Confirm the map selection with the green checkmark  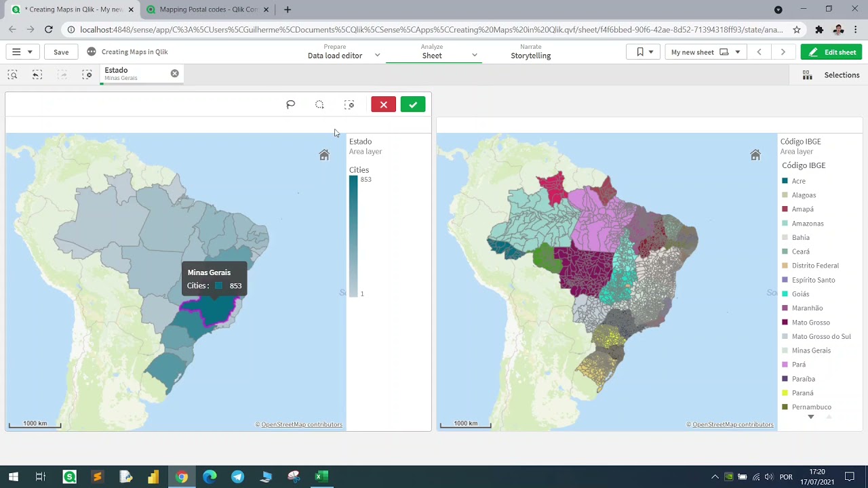click(x=413, y=104)
